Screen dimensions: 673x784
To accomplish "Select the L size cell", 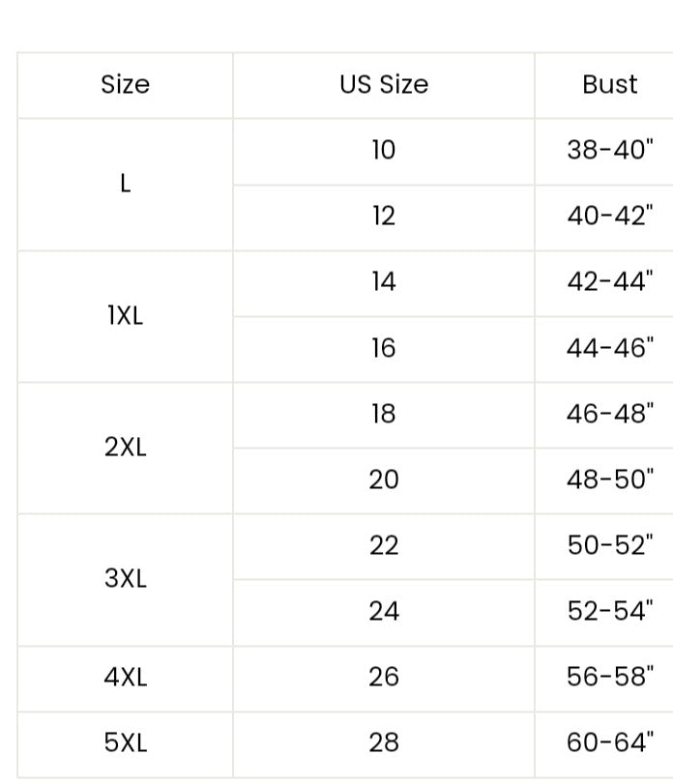I will [x=125, y=184].
